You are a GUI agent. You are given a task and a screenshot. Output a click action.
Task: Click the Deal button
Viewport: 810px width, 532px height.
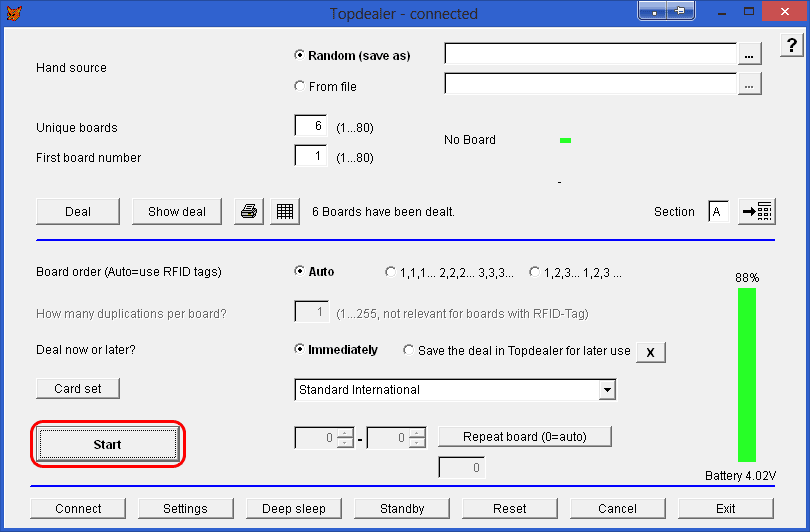coord(78,211)
